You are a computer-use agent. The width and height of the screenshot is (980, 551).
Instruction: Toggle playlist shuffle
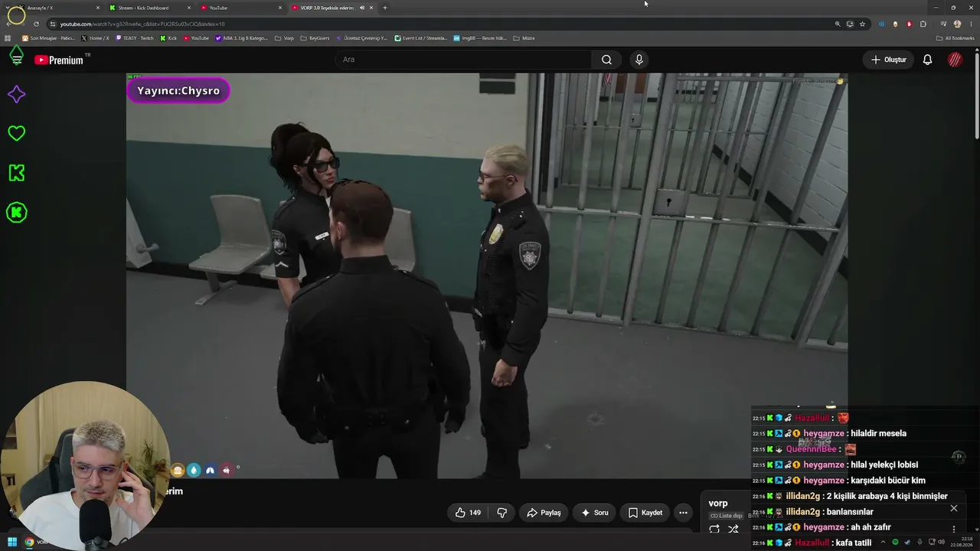pyautogui.click(x=733, y=529)
